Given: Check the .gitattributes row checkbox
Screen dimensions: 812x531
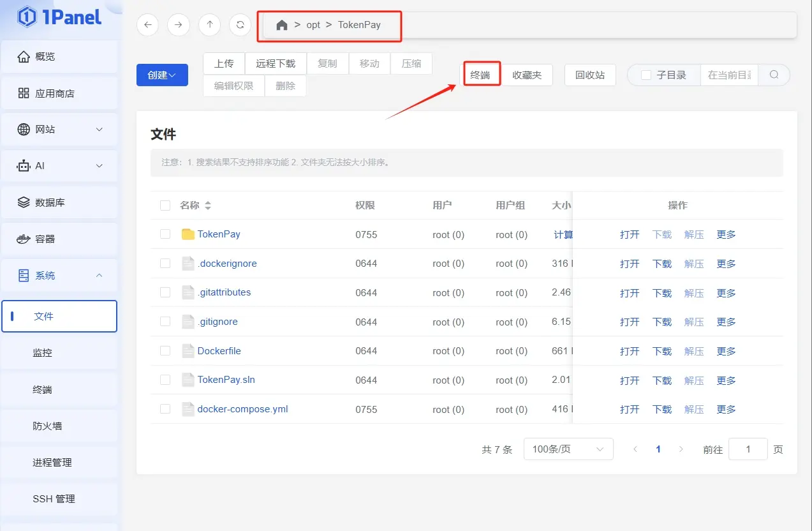Looking at the screenshot, I should (x=165, y=292).
